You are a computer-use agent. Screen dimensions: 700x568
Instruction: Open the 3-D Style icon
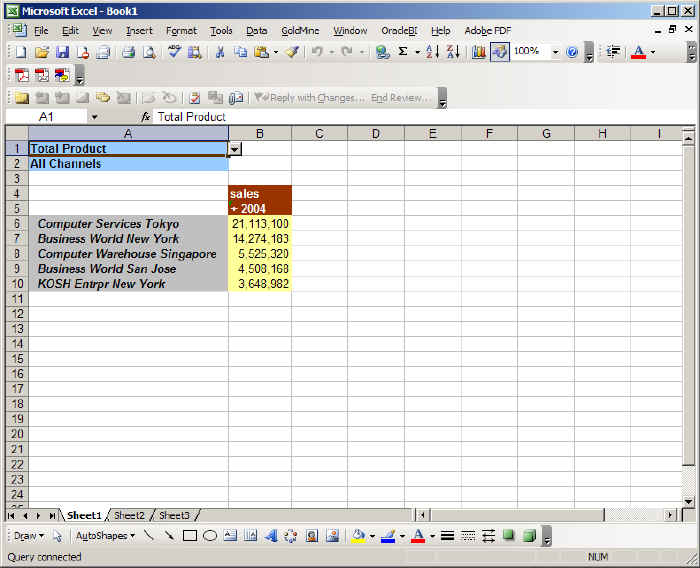(x=529, y=535)
